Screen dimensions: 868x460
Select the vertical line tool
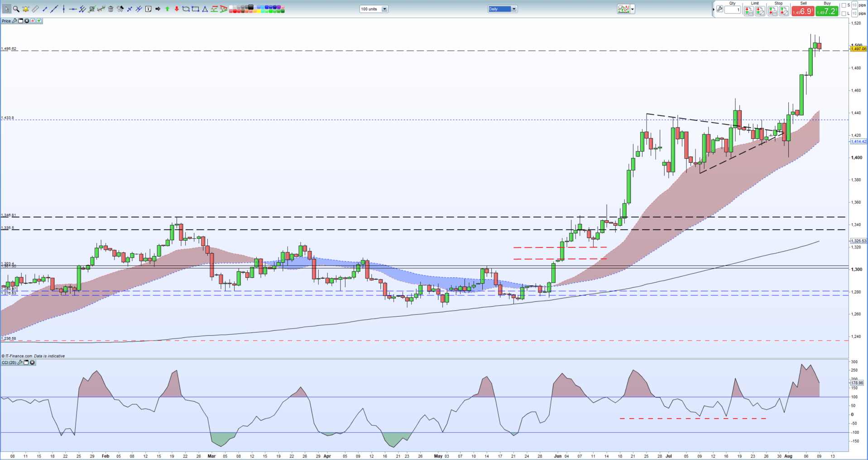click(x=63, y=9)
